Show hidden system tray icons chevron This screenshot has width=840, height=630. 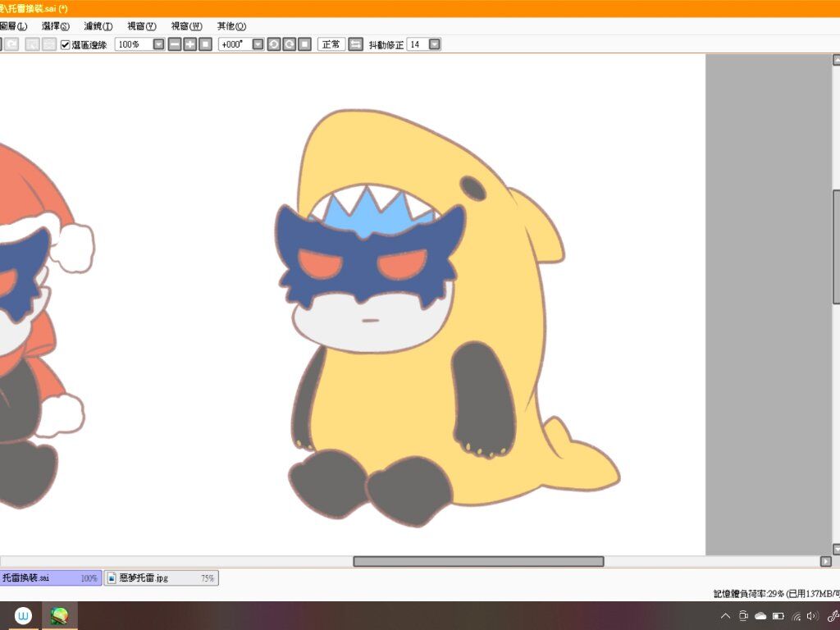click(725, 616)
